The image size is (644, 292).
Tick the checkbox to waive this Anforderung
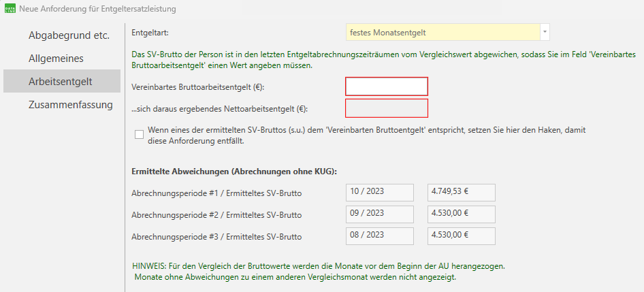140,134
